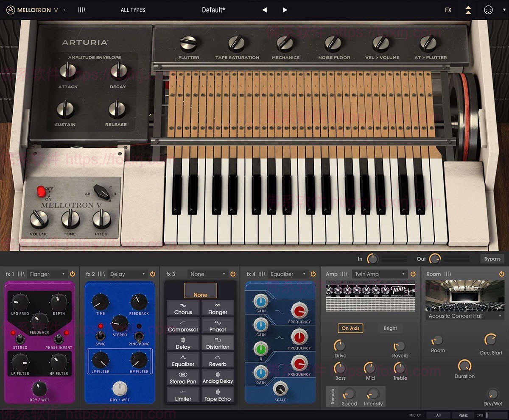Open the virtual keyboard icon in the toolbar
509x420 pixels.
pyautogui.click(x=82, y=9)
